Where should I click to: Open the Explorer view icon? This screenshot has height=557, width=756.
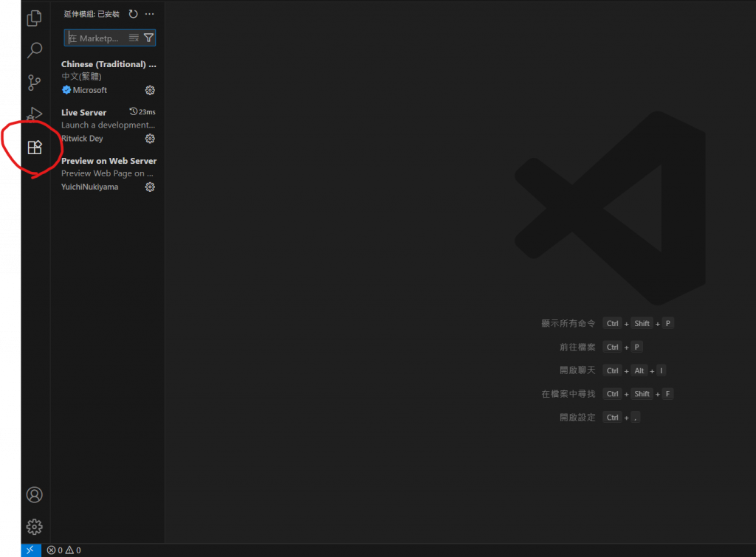(x=34, y=18)
